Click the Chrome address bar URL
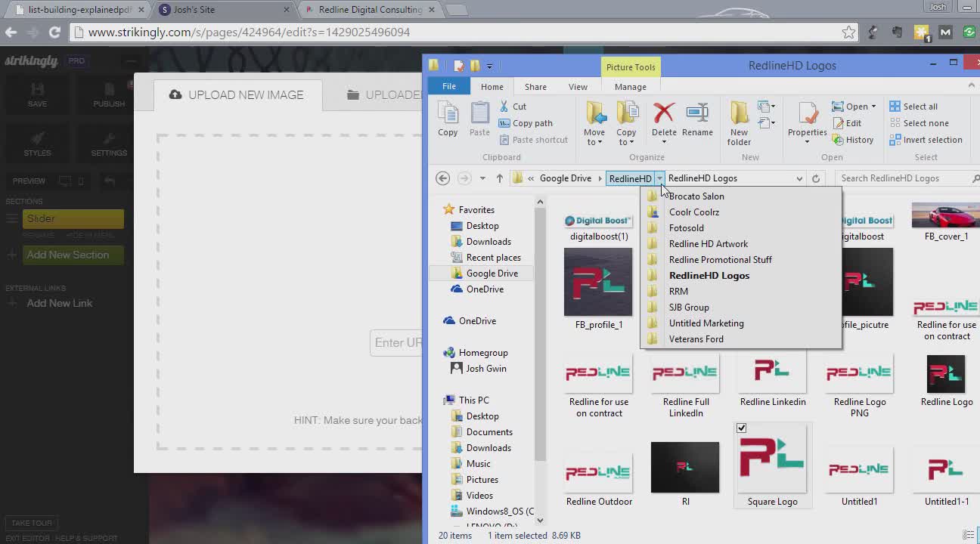Screen dimensions: 980x544 (x=249, y=32)
